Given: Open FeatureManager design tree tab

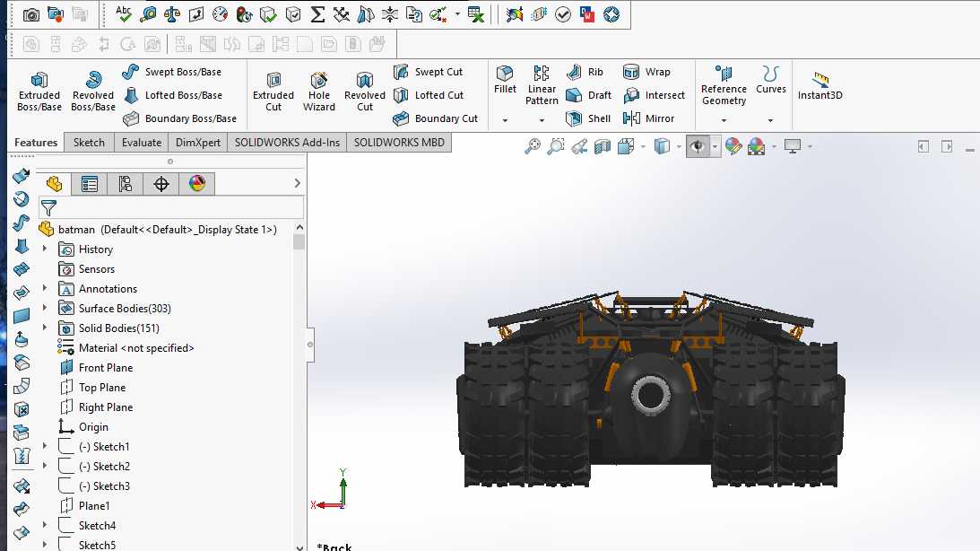Looking at the screenshot, I should click(54, 184).
